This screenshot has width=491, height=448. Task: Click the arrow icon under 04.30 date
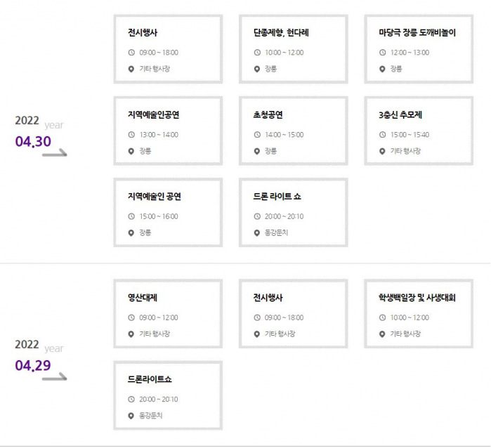[x=55, y=152]
